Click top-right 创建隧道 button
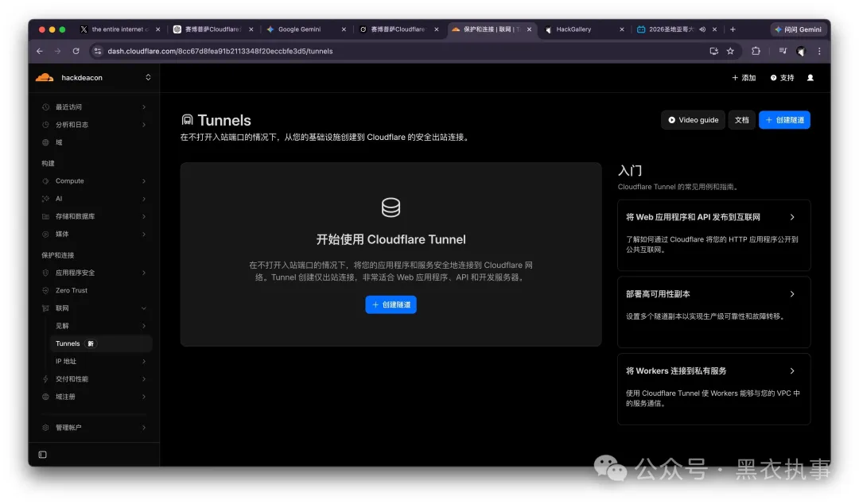The image size is (859, 504). (x=784, y=120)
